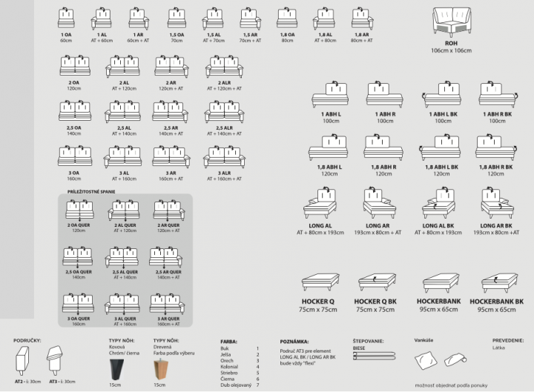The height and width of the screenshot is (392, 534).
Task: Click the AT3 armrest icon
Action: 53,362
